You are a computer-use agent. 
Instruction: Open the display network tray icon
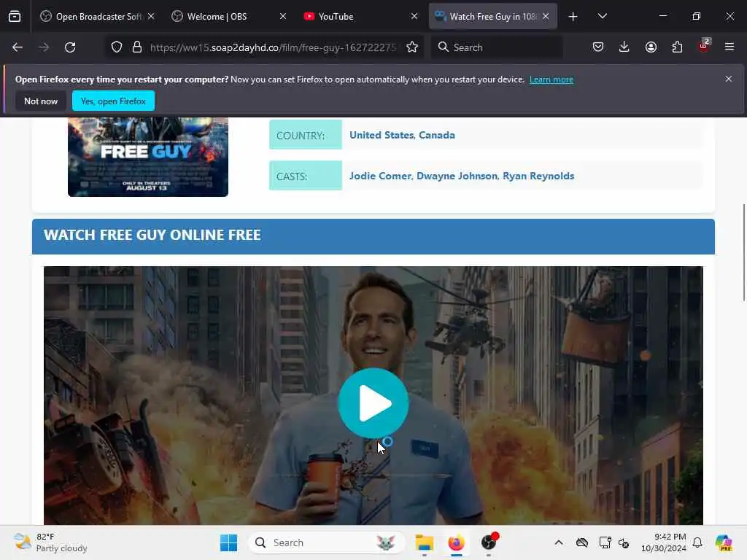[605, 542]
